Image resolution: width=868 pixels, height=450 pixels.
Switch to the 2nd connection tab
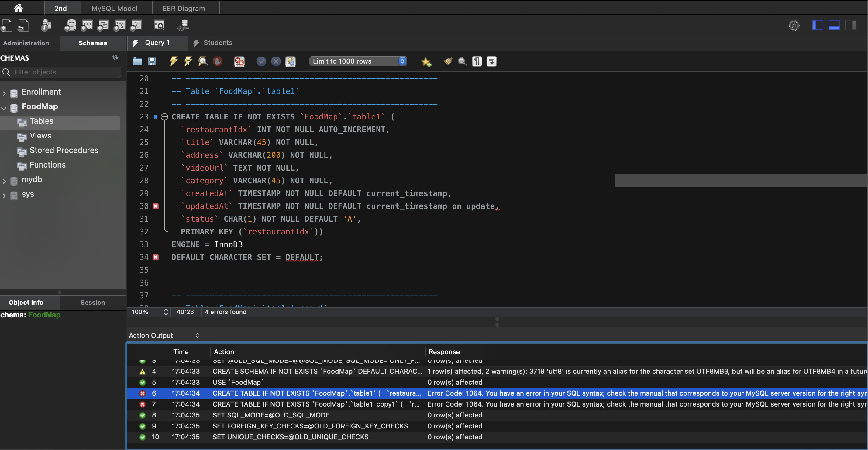pyautogui.click(x=62, y=8)
